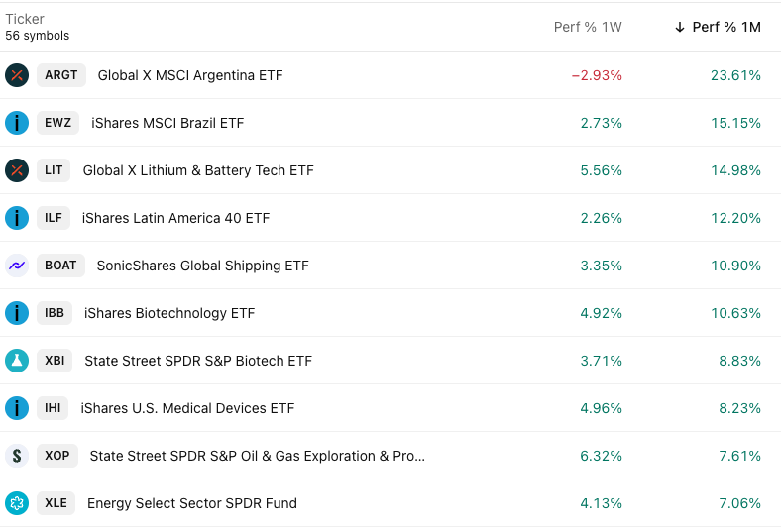Open iShares U.S. Medical Devices ETF
Image resolution: width=781 pixels, height=532 pixels.
(x=187, y=408)
